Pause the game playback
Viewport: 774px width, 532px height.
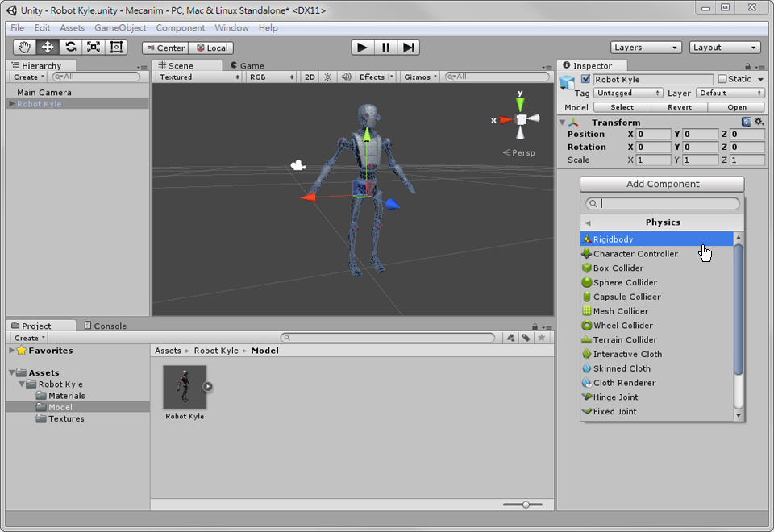(385, 48)
